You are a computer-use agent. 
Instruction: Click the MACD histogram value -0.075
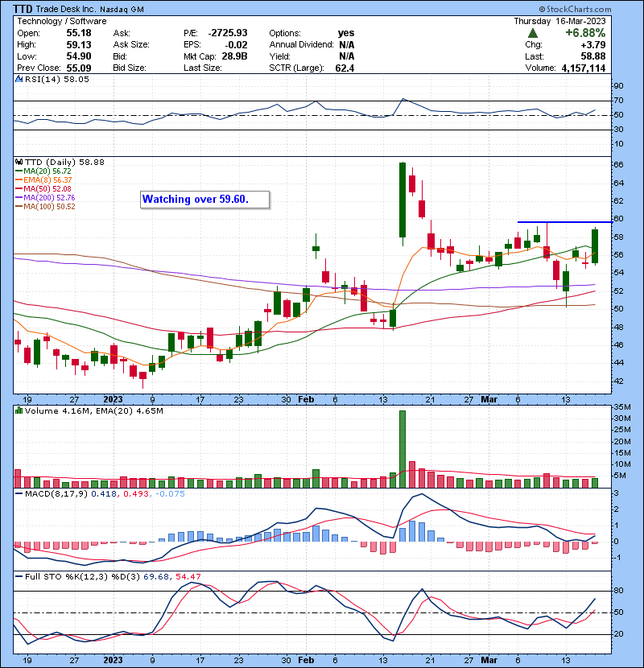[170, 494]
